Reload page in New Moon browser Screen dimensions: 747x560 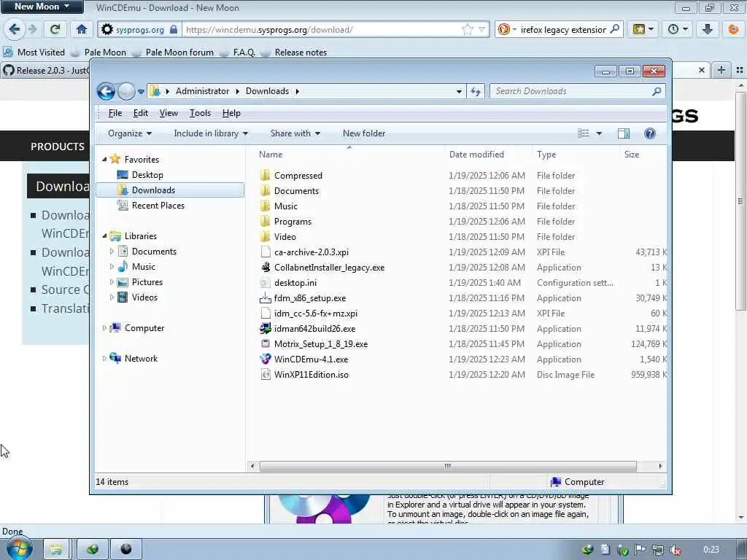pyautogui.click(x=55, y=29)
